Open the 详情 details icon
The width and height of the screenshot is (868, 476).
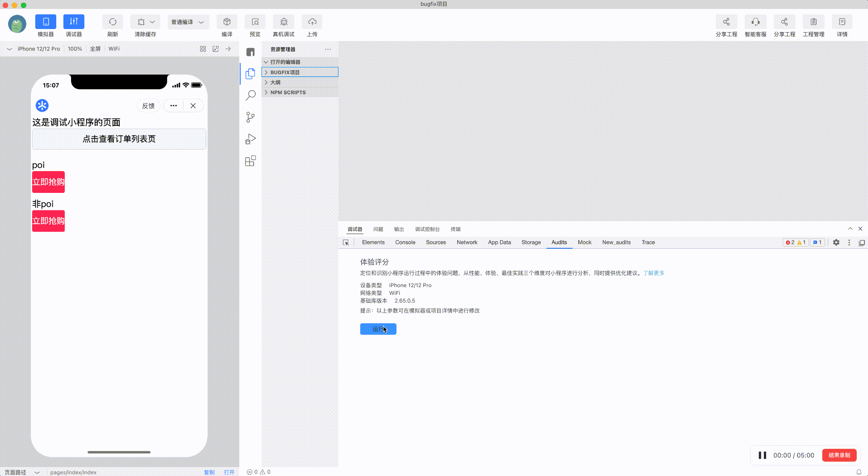click(x=842, y=22)
